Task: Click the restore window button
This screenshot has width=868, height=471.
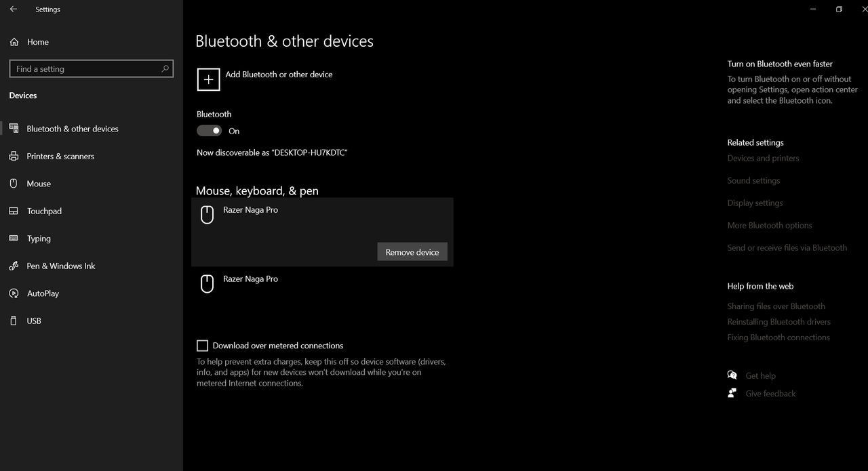Action: [x=839, y=9]
